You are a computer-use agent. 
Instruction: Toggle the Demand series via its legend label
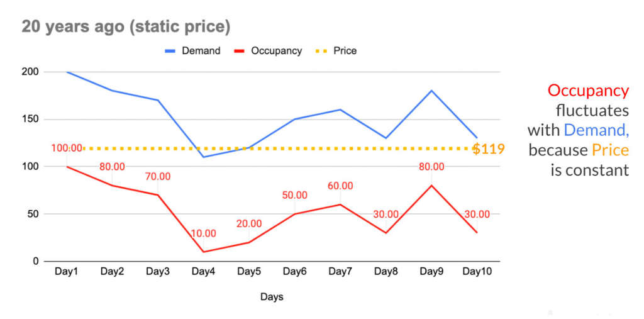pyautogui.click(x=201, y=51)
